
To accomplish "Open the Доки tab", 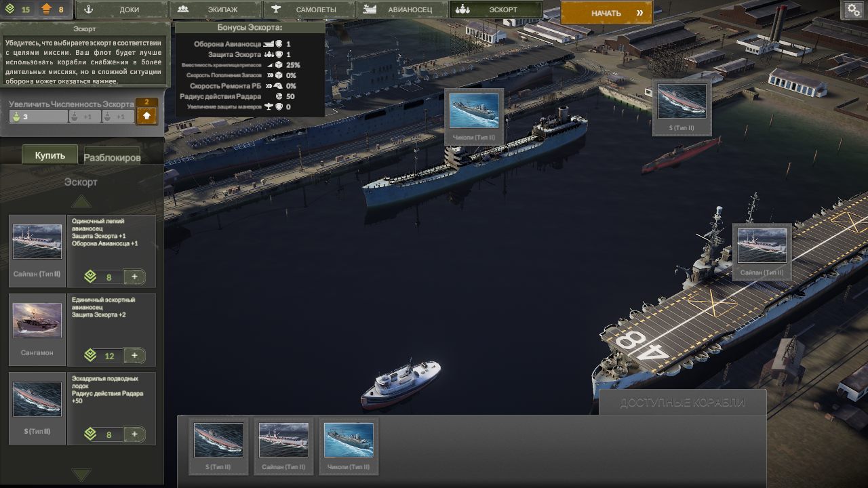I will pyautogui.click(x=122, y=9).
